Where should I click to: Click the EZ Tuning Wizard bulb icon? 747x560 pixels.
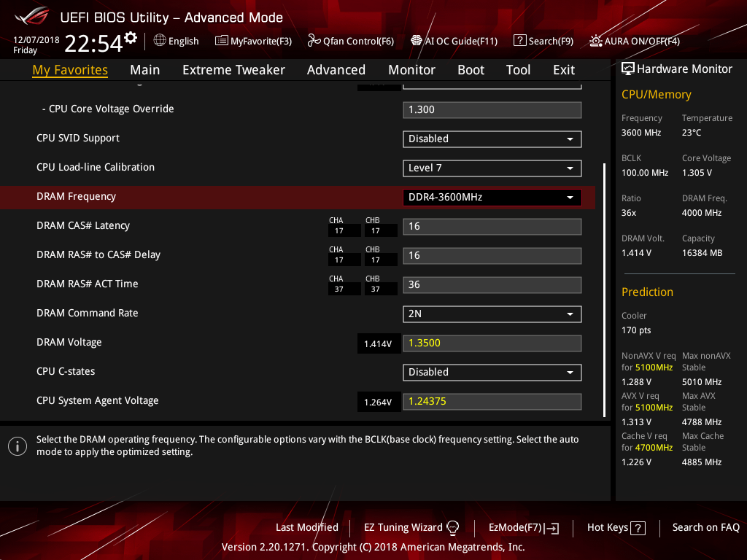[452, 528]
